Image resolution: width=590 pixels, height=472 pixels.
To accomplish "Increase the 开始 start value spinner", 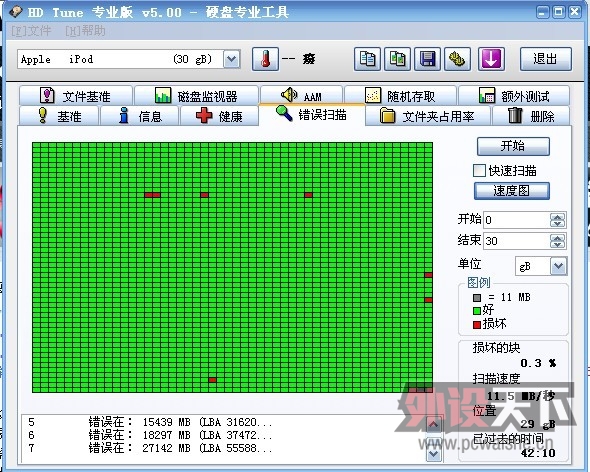I will coord(558,216).
